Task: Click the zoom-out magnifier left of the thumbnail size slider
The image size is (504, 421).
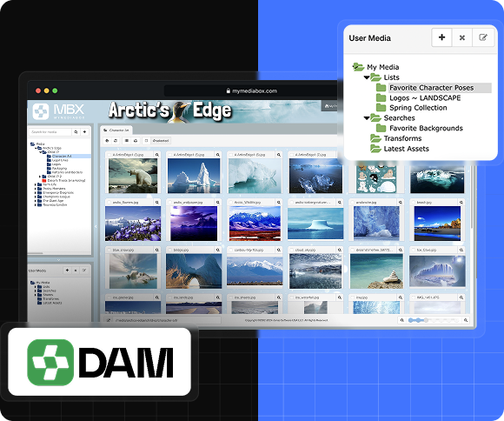Action: pos(402,320)
